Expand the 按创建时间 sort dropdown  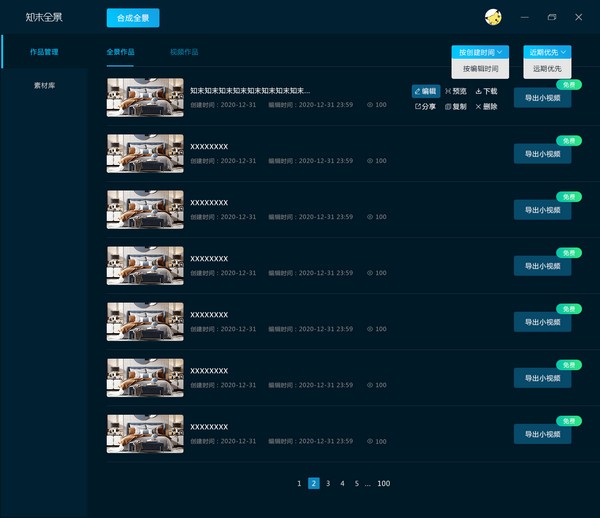(x=480, y=51)
